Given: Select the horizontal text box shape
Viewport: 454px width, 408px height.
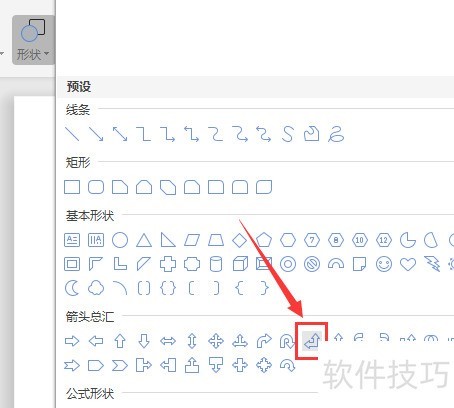Looking at the screenshot, I should (72, 240).
